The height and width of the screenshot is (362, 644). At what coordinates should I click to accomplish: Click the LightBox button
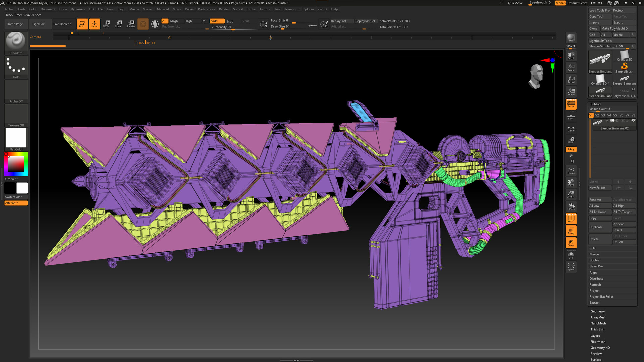point(38,24)
